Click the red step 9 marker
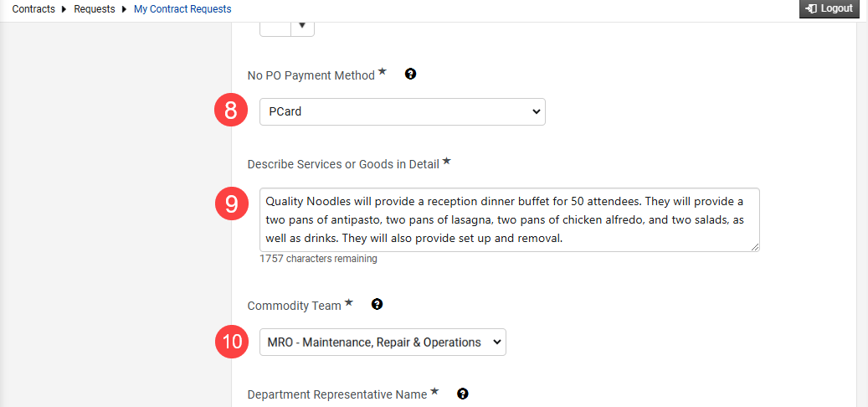This screenshot has height=407, width=868. (x=231, y=203)
